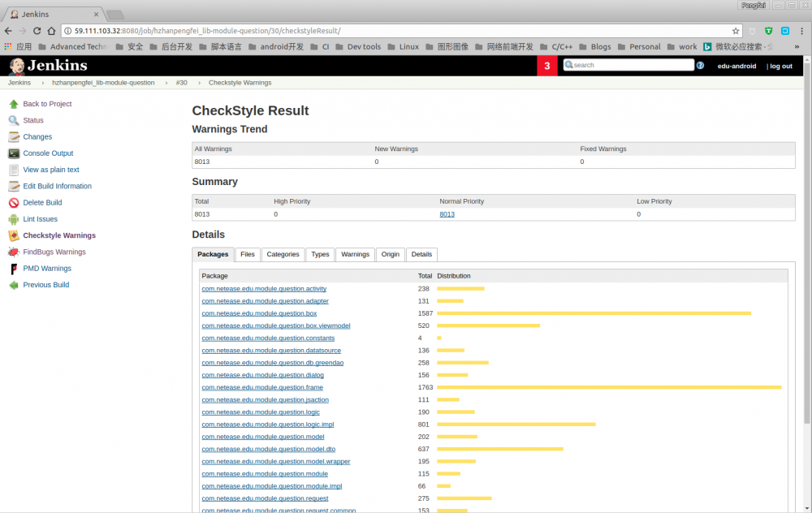812x513 pixels.
Task: Click the red notification badge 3
Action: pyautogui.click(x=546, y=66)
